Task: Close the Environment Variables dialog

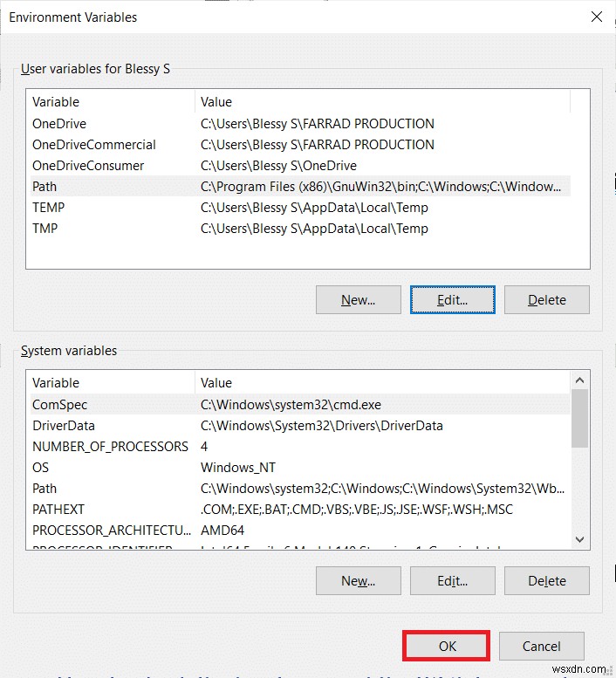Action: (597, 17)
